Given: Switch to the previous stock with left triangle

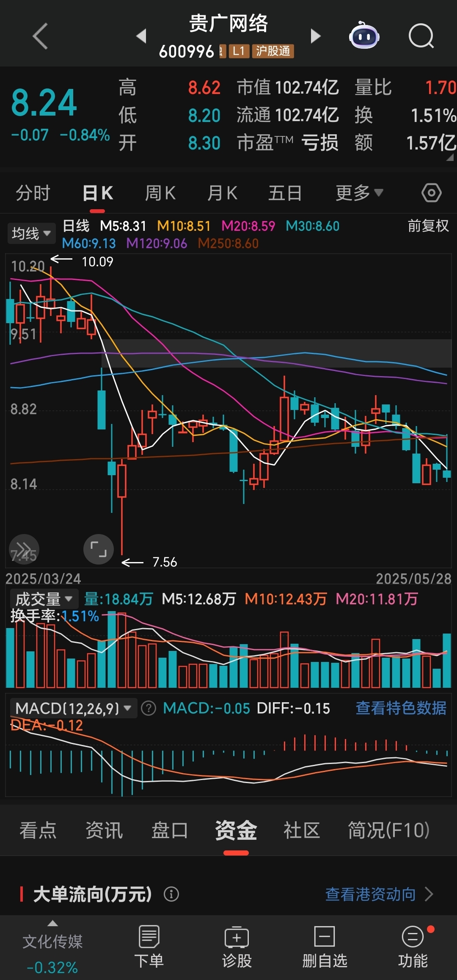Looking at the screenshot, I should click(x=141, y=36).
